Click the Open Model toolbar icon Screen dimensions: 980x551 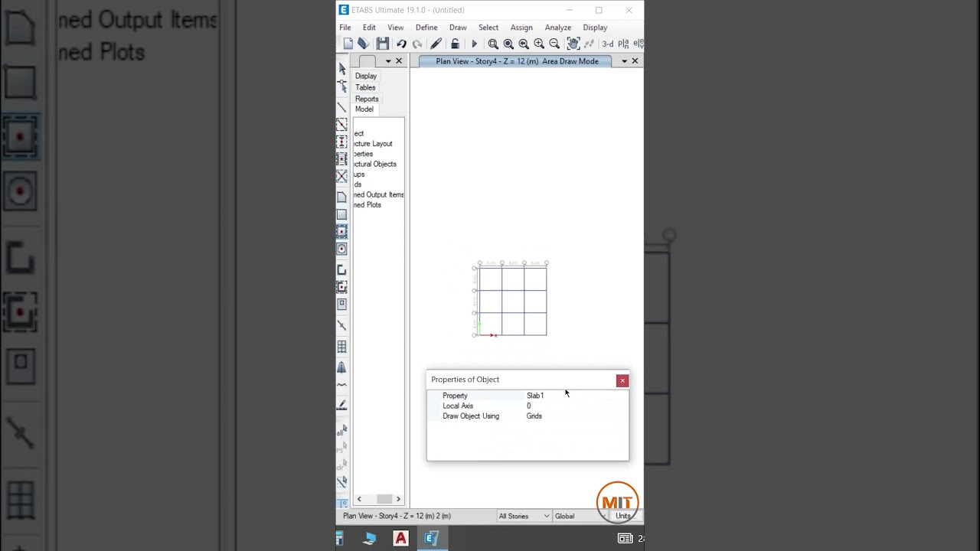364,44
